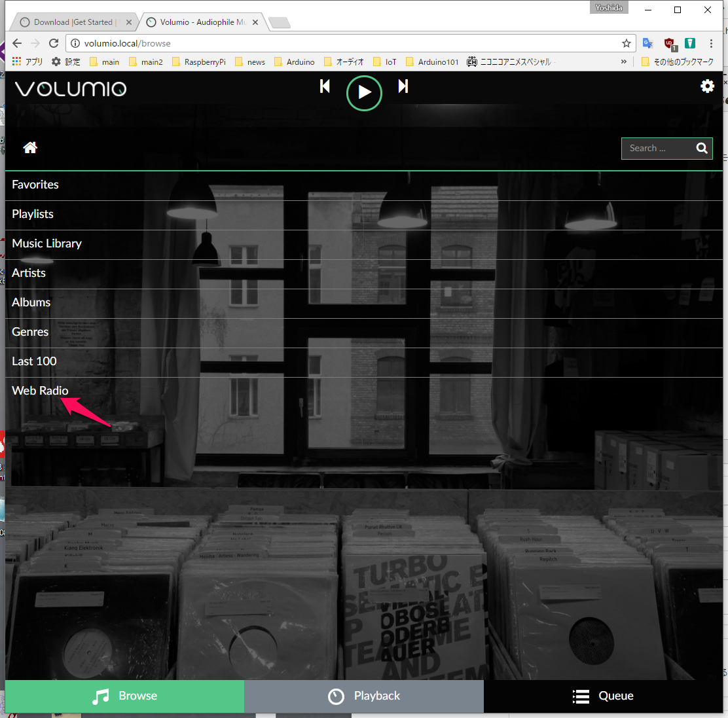This screenshot has height=718, width=728.
Task: Expand hidden bookmarks chevron
Action: pos(623,62)
